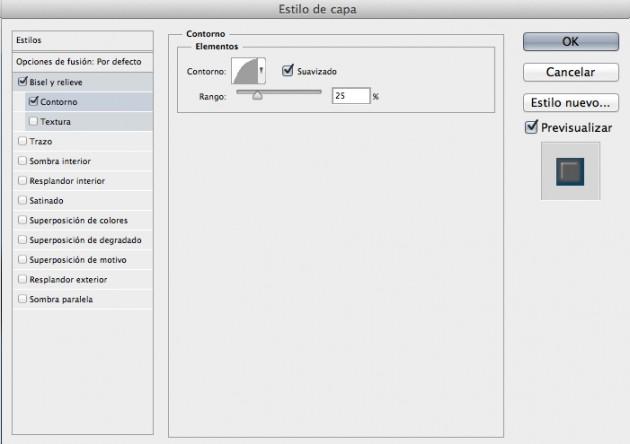This screenshot has height=444, width=630.
Task: Enable the Textura checkbox
Action: click(34, 121)
